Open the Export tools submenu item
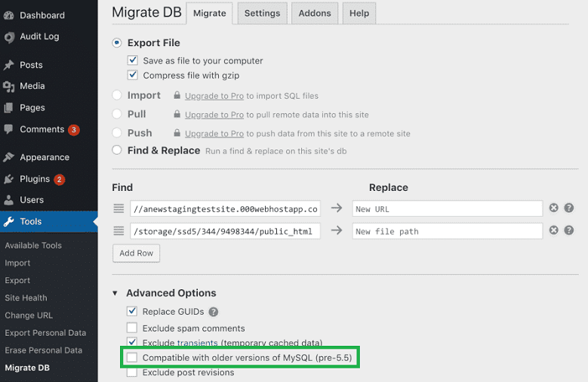Image resolution: width=588 pixels, height=382 pixels. (17, 280)
